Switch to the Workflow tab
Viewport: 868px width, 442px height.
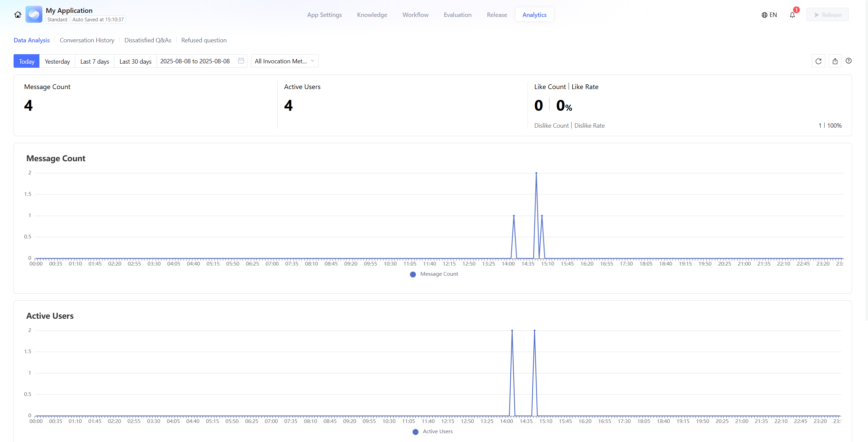click(x=415, y=15)
